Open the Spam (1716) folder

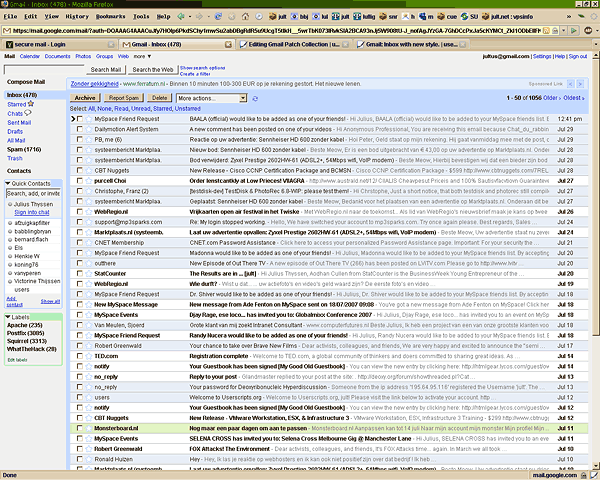24,149
